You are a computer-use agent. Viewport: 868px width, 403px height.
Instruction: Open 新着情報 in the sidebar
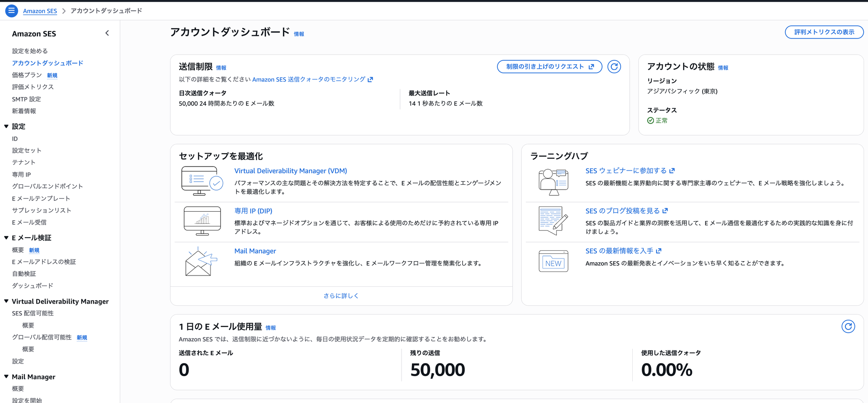point(24,111)
